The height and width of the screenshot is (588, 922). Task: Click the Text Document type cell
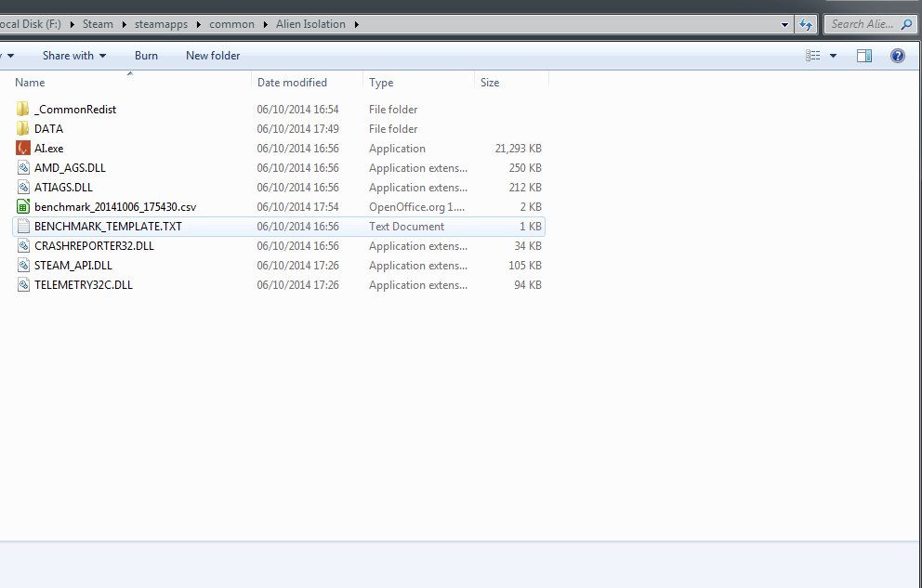point(406,226)
